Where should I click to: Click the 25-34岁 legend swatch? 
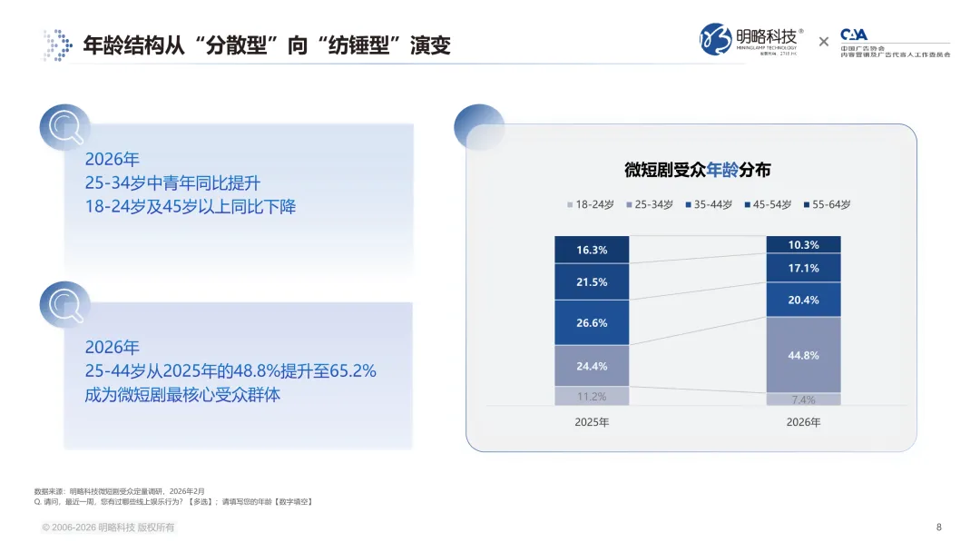pyautogui.click(x=630, y=204)
